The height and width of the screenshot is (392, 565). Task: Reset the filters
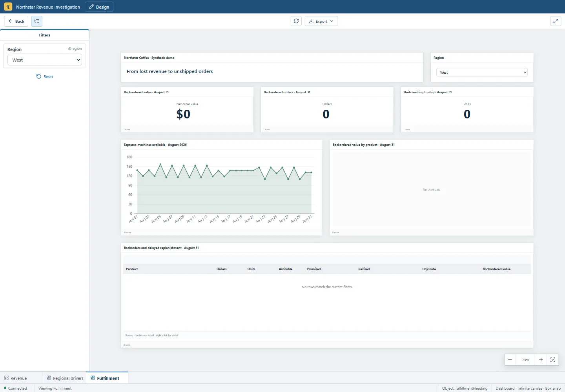(x=45, y=76)
